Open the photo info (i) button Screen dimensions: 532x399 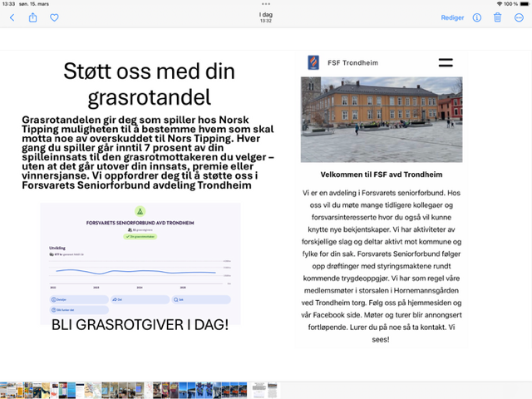(x=477, y=17)
